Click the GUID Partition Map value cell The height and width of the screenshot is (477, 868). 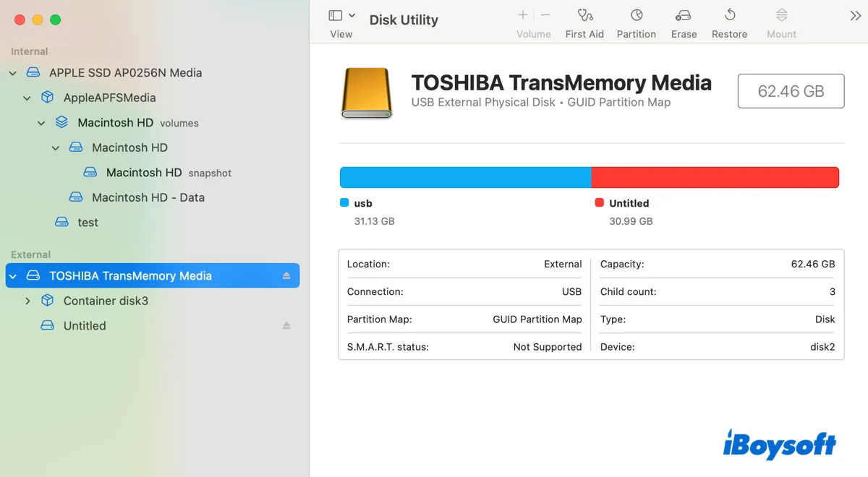537,319
